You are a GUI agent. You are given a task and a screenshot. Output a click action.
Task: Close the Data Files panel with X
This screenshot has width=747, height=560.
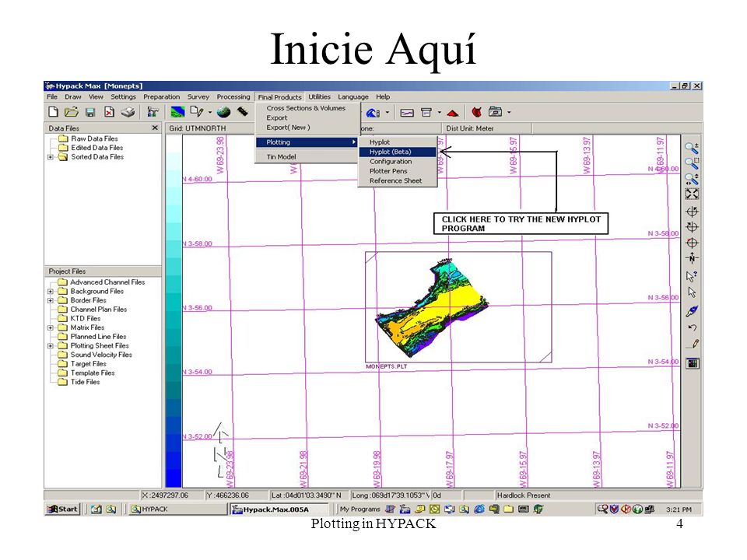[x=155, y=128]
